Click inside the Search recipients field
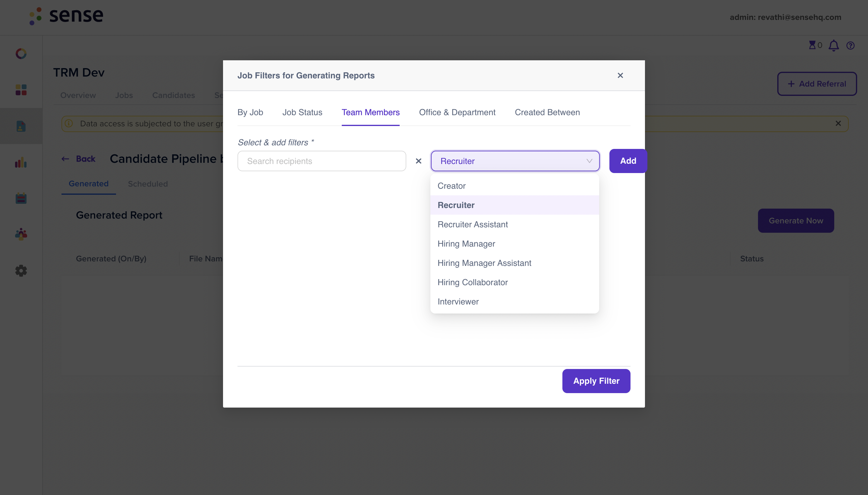The width and height of the screenshot is (868, 495). coord(322,161)
